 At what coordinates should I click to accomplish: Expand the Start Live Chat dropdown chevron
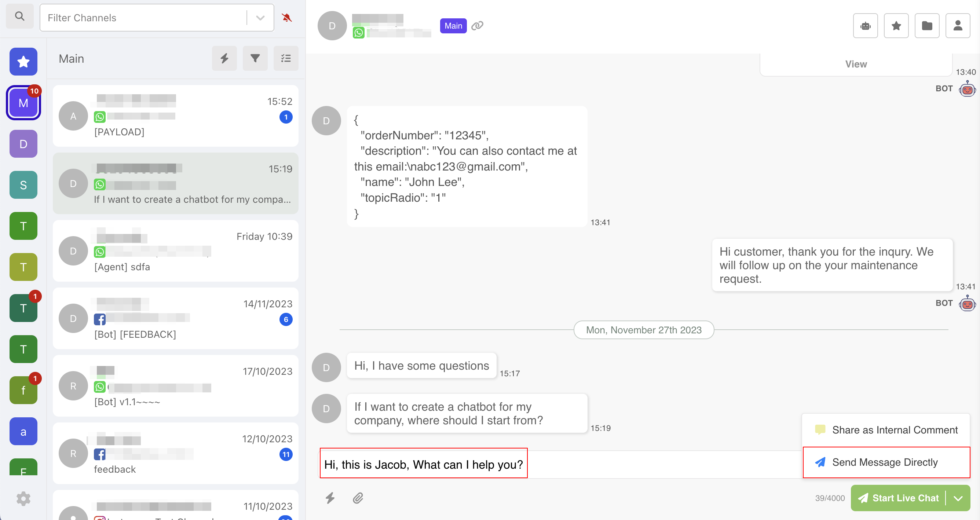click(958, 498)
